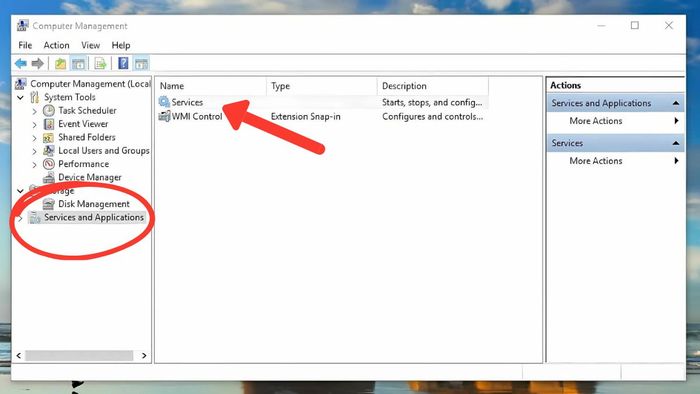
Task: Select Shared Folders label in tree
Action: click(x=87, y=137)
